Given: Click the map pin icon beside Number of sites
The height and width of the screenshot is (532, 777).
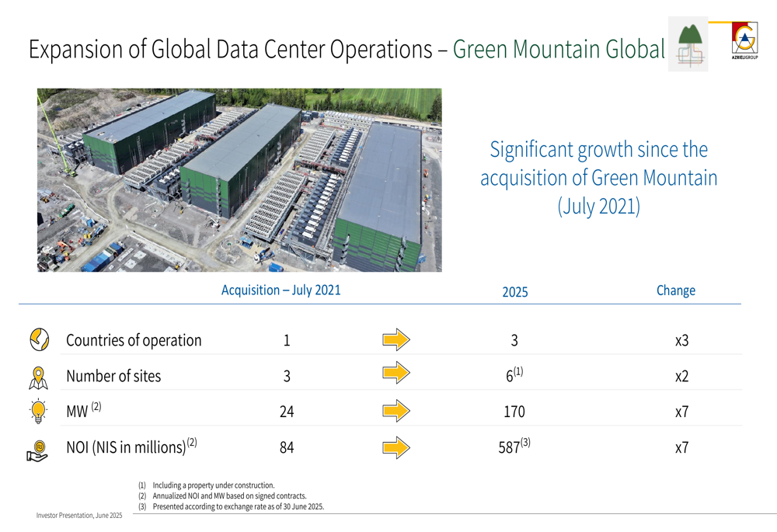Looking at the screenshot, I should coord(38,377).
